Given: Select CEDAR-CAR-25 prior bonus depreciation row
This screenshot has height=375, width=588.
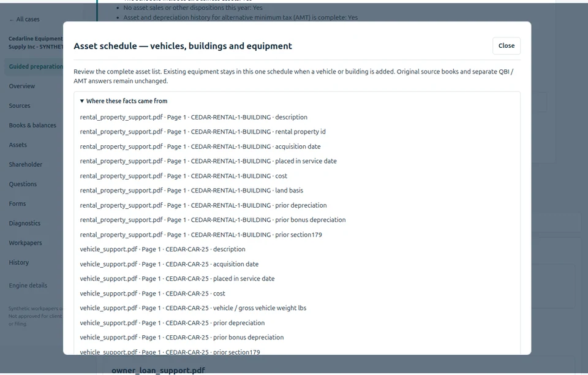Looking at the screenshot, I should point(181,338).
